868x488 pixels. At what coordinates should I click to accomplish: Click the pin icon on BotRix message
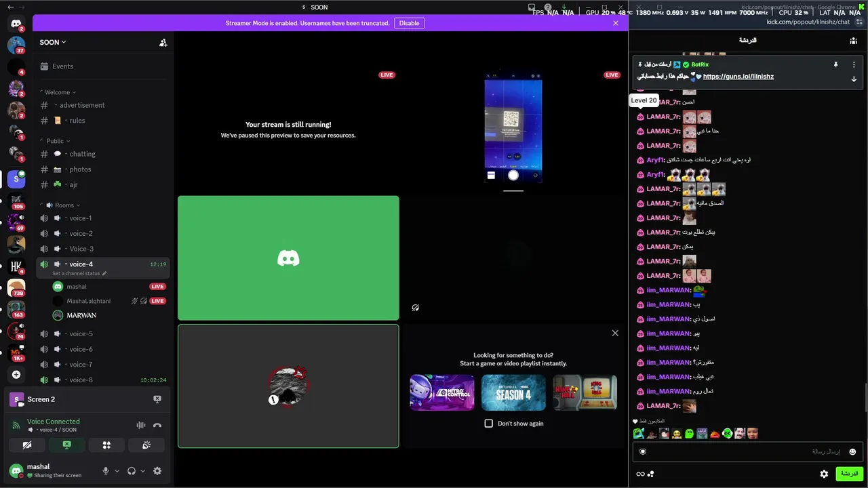point(836,64)
